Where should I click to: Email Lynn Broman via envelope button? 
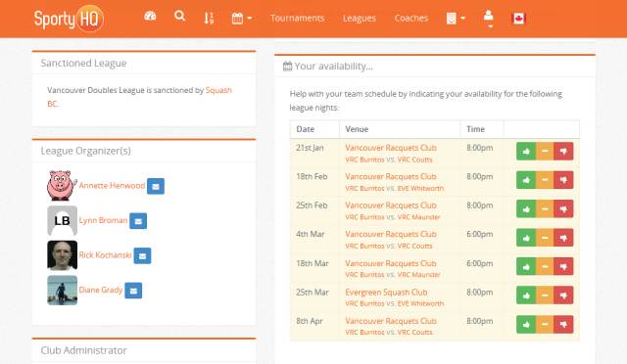(x=138, y=221)
